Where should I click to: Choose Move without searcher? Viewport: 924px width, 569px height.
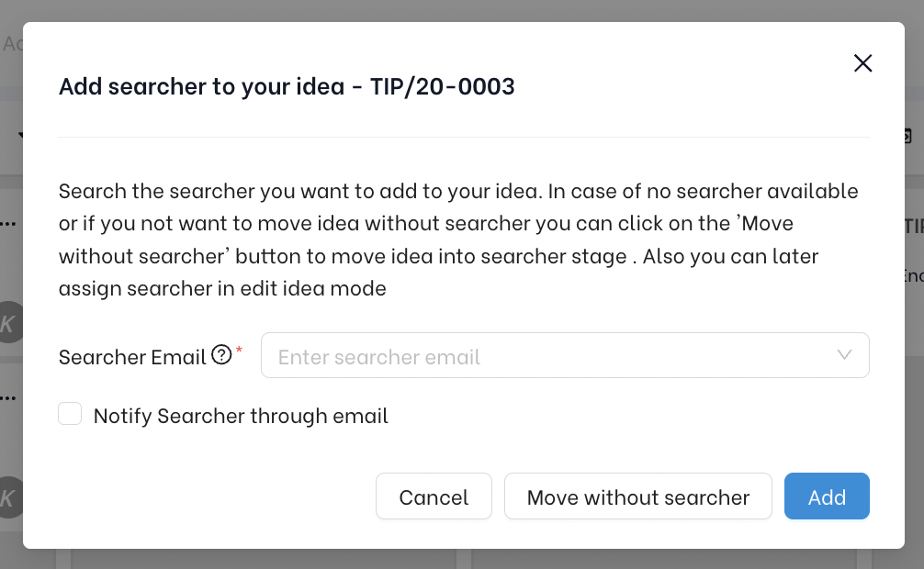tap(637, 496)
